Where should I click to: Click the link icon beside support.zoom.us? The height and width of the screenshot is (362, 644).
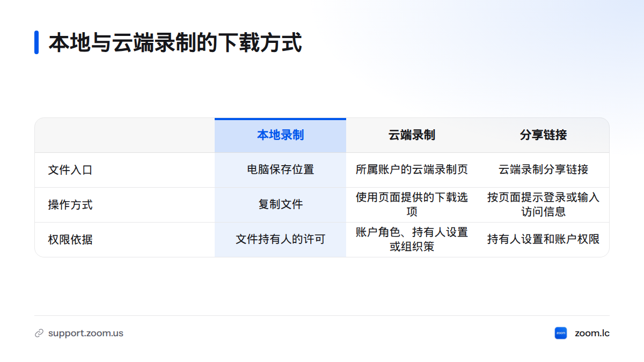(39, 333)
